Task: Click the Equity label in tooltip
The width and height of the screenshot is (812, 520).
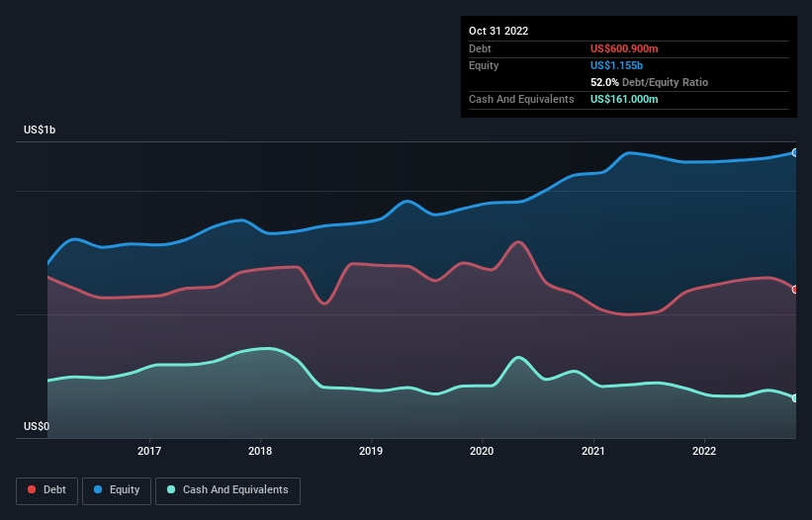Action: click(x=484, y=65)
